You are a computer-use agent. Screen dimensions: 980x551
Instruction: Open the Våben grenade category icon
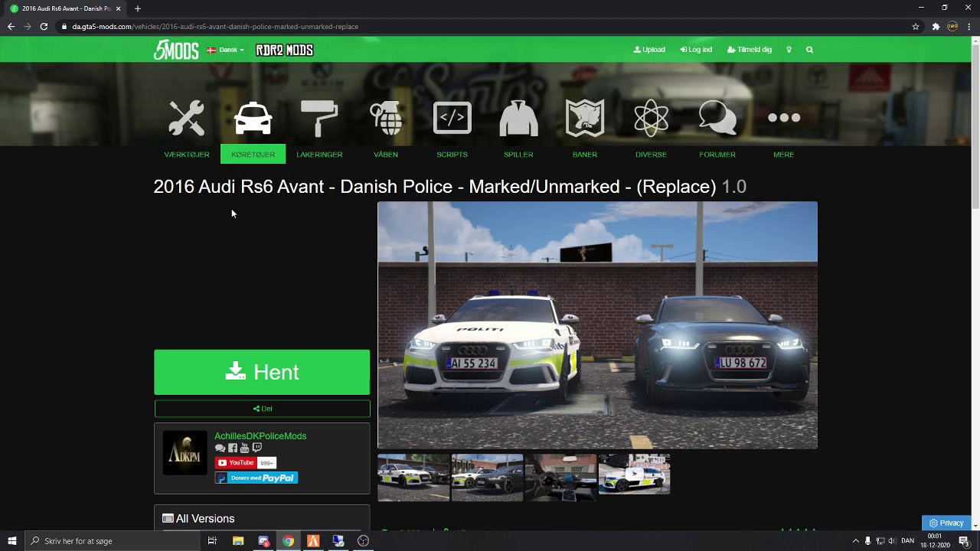click(x=386, y=118)
